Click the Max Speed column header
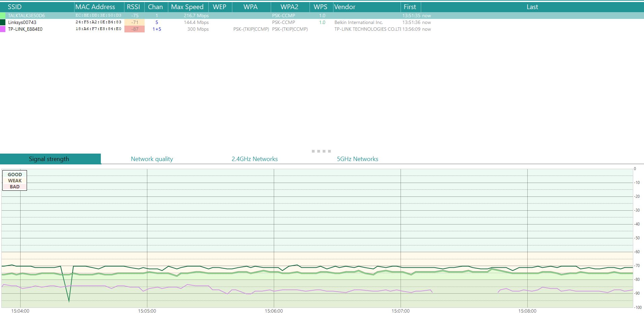Screen dimensions: 644x318 click(187, 7)
